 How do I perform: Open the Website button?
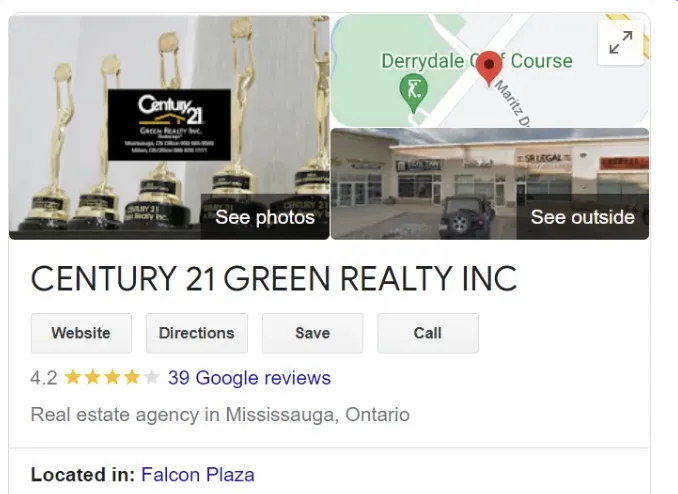(81, 333)
